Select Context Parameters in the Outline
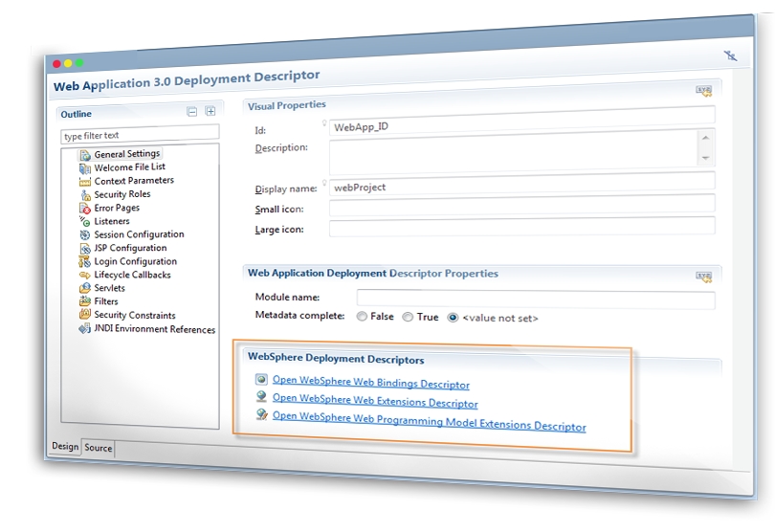This screenshot has width=775, height=532. pos(134,181)
